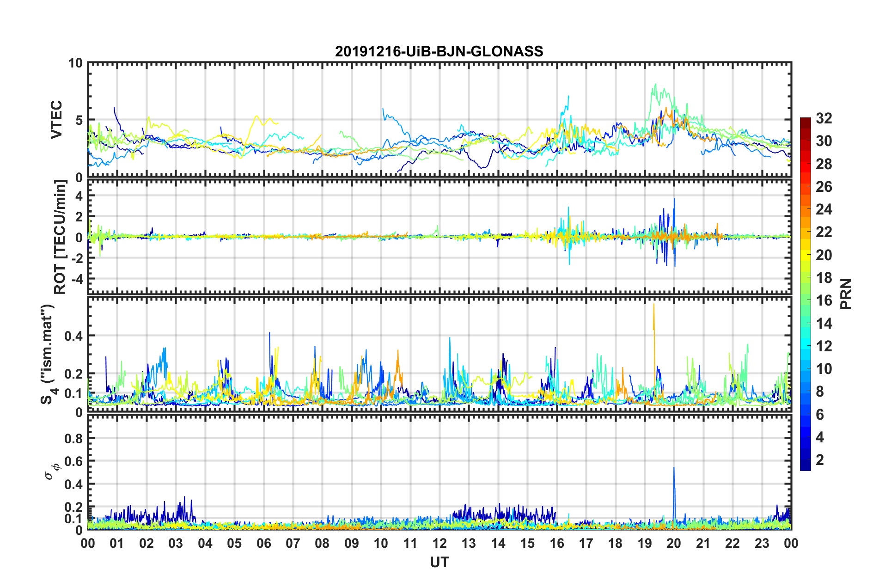
Task: Click the UT x-axis label
Action: 439,562
